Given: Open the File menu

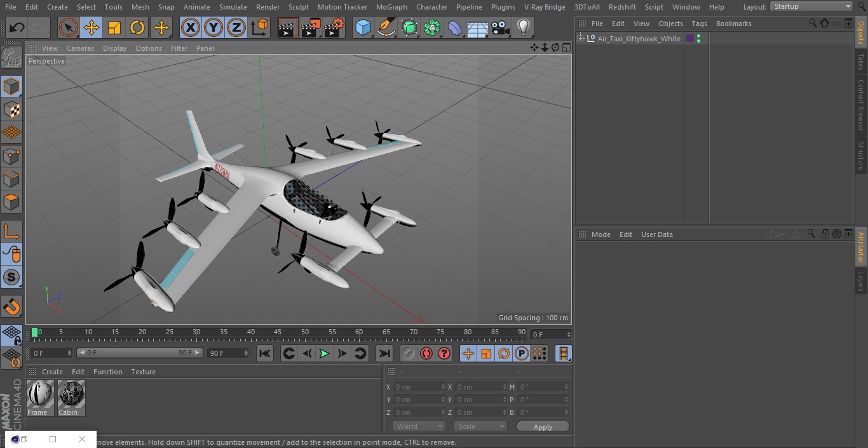Looking at the screenshot, I should coord(11,7).
